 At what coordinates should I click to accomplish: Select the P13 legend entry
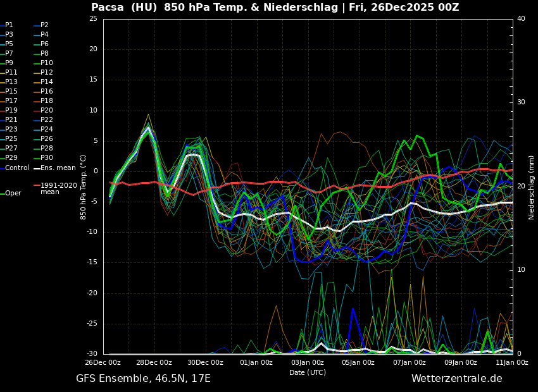tap(11, 82)
